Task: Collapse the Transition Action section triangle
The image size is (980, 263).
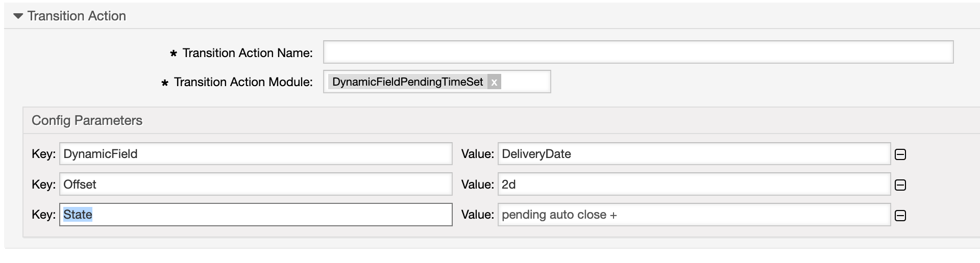Action: (x=18, y=16)
